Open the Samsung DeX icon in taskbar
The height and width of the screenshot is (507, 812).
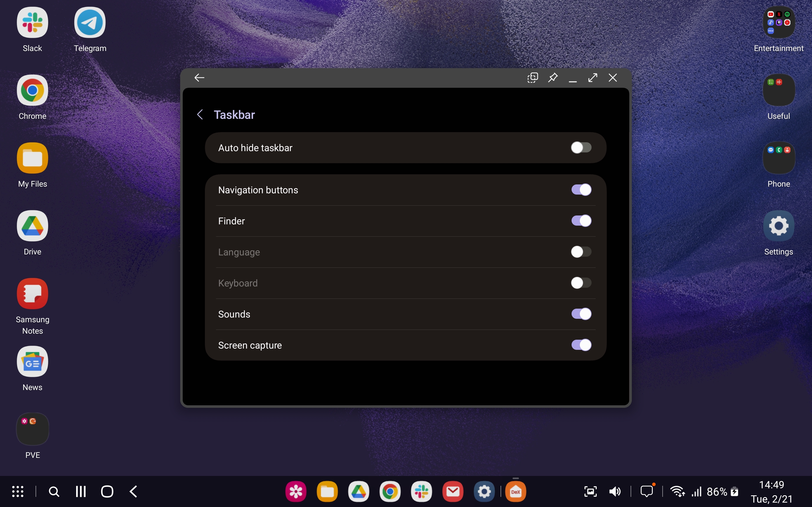coord(515,491)
